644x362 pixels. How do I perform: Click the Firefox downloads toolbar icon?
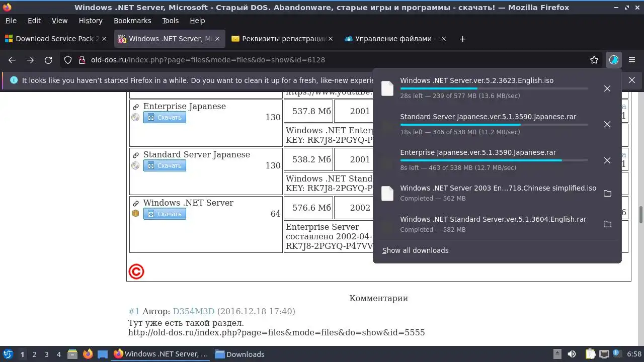coord(613,60)
